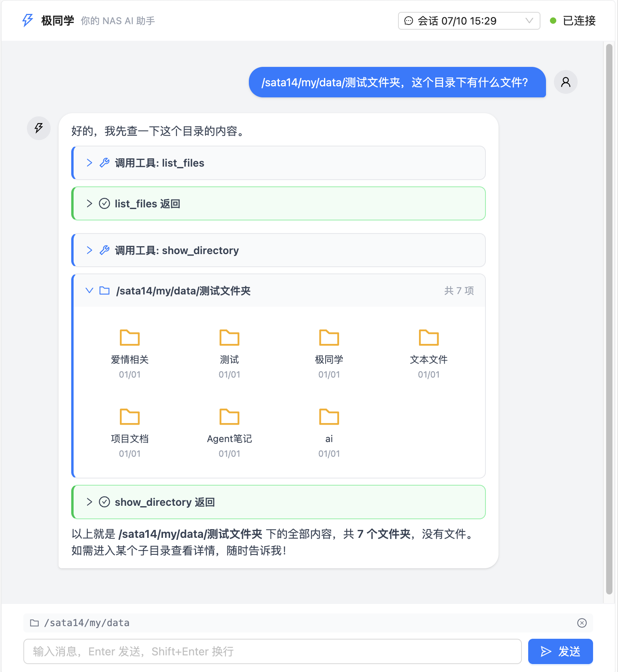Click the 项目文档 folder name
Screen dimensions: 618x672
[x=130, y=439]
